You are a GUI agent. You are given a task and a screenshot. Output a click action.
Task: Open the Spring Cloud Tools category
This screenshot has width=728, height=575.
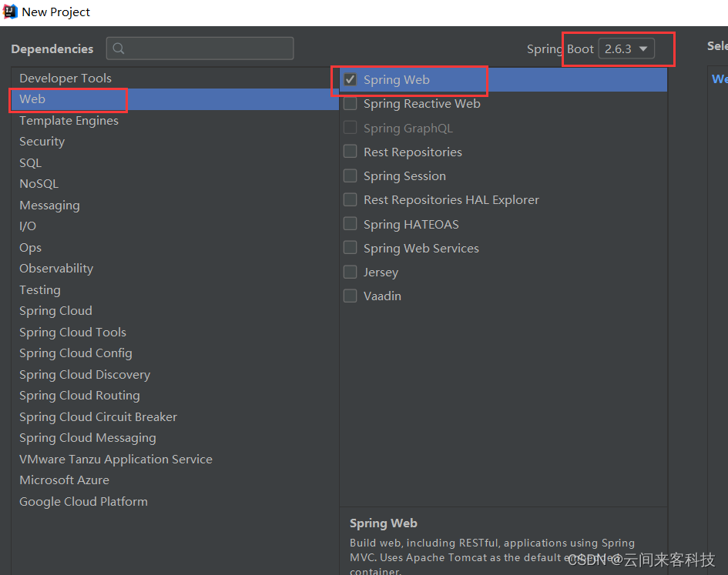(175, 332)
